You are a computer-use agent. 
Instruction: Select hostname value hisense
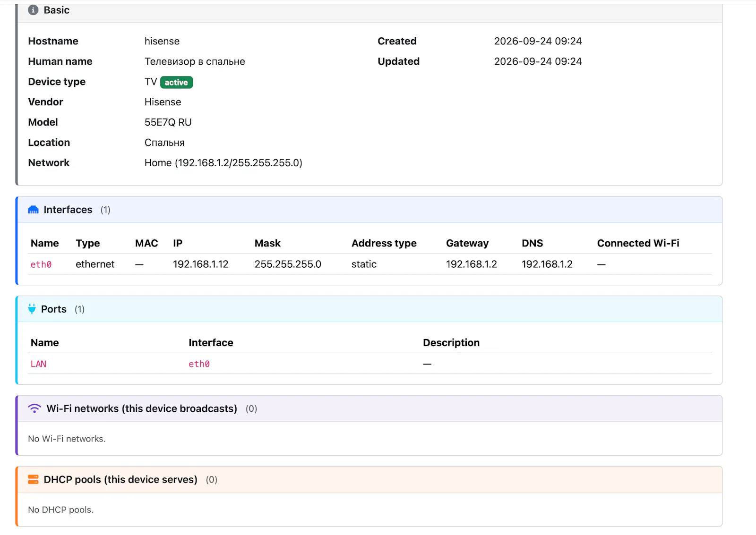click(162, 41)
